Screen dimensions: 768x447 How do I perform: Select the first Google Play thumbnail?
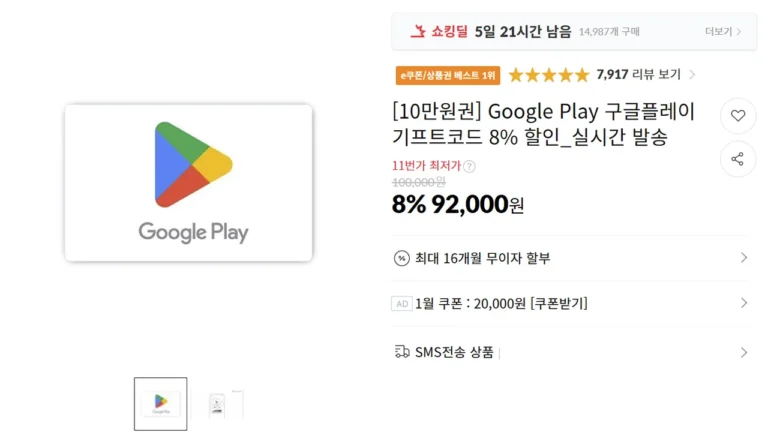coord(161,403)
